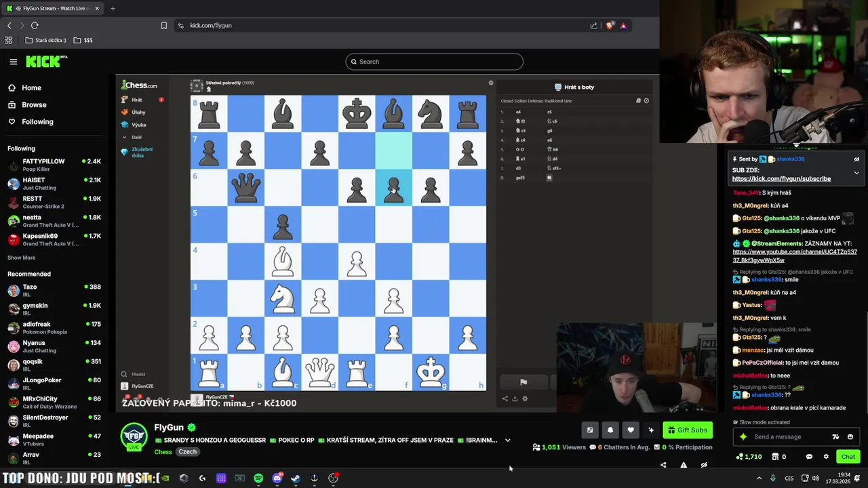Screen dimensions: 868x488
Task: Open YouTube link in StreamElements message
Action: click(x=795, y=256)
